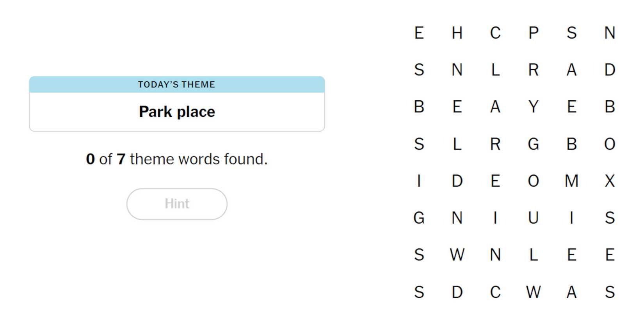644x322 pixels.
Task: Select the C in the top row
Action: [x=495, y=33]
